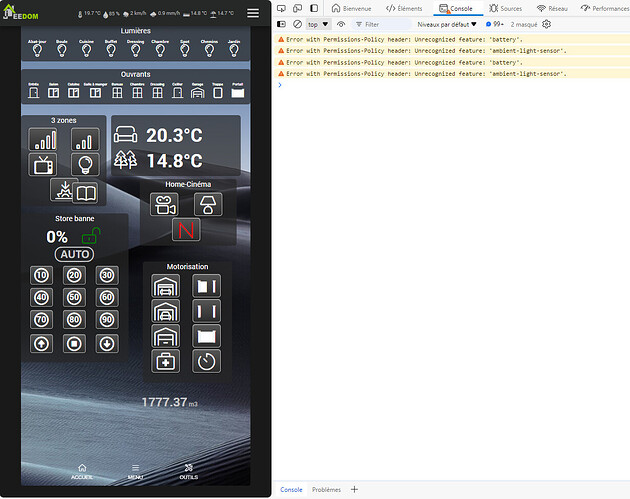Click the down arrow for Store banne
Image resolution: width=630 pixels, height=499 pixels.
pos(107,344)
